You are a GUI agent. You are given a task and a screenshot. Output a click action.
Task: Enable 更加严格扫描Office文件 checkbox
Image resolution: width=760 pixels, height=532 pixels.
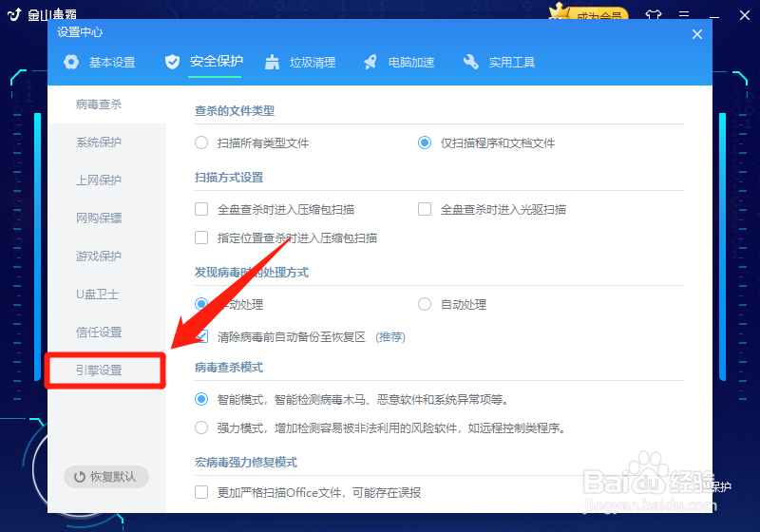[201, 492]
